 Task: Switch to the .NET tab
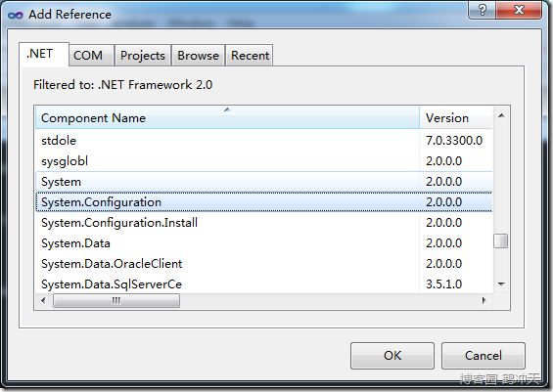[x=44, y=54]
